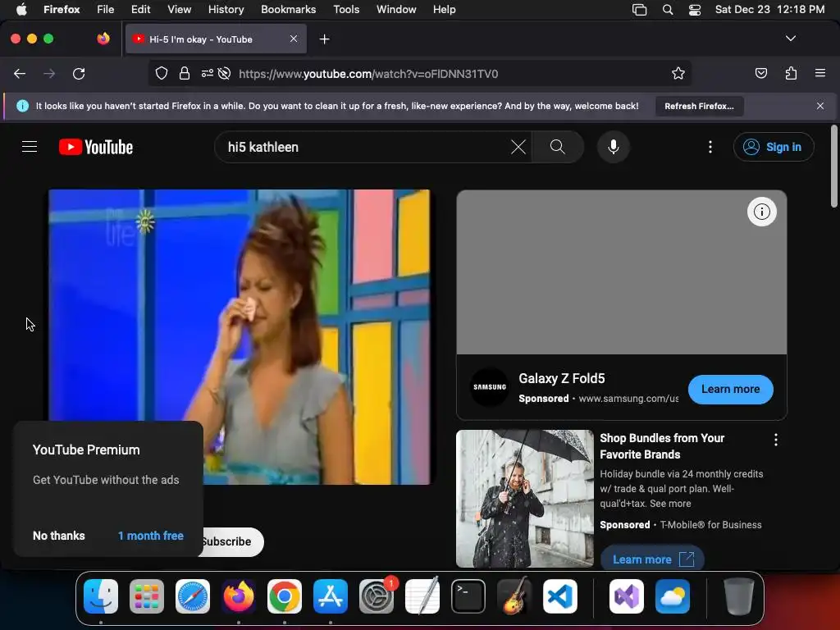Open a new tab with plus button

click(324, 39)
